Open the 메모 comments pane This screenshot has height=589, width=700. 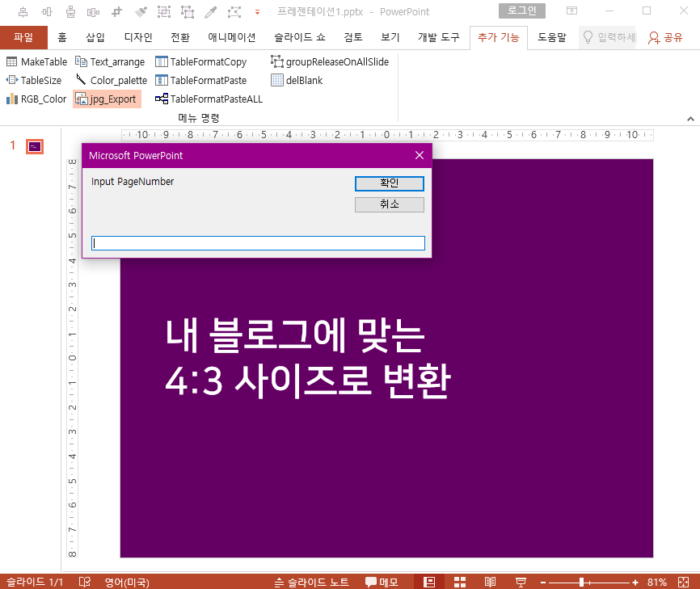[x=382, y=582]
